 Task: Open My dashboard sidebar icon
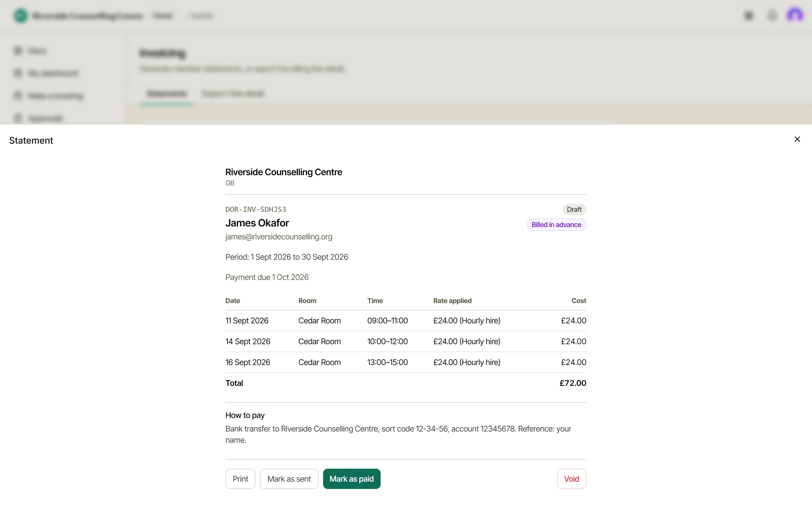click(18, 73)
